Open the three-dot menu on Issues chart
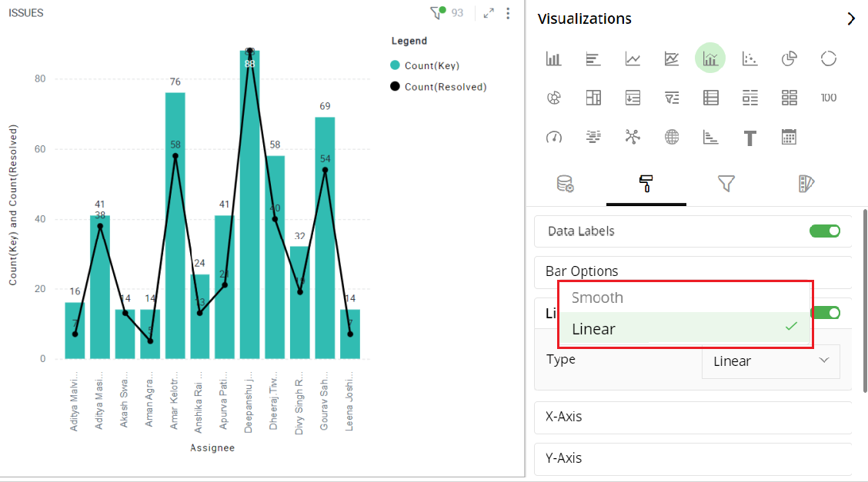 pos(508,13)
